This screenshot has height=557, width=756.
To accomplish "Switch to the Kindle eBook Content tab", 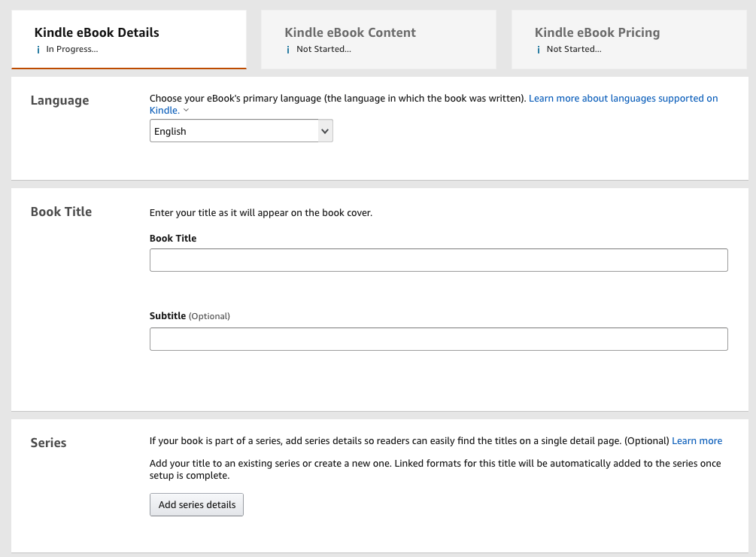I will pyautogui.click(x=350, y=33).
